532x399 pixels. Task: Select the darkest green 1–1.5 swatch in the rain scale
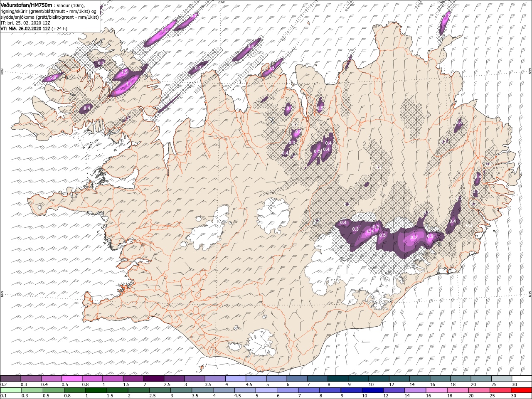coord(96,390)
